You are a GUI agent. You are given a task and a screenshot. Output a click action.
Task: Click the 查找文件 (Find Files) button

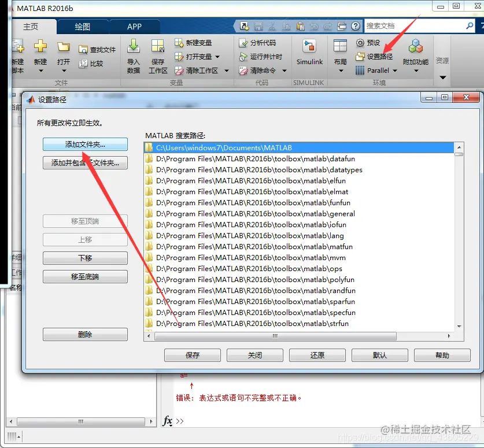click(x=97, y=49)
